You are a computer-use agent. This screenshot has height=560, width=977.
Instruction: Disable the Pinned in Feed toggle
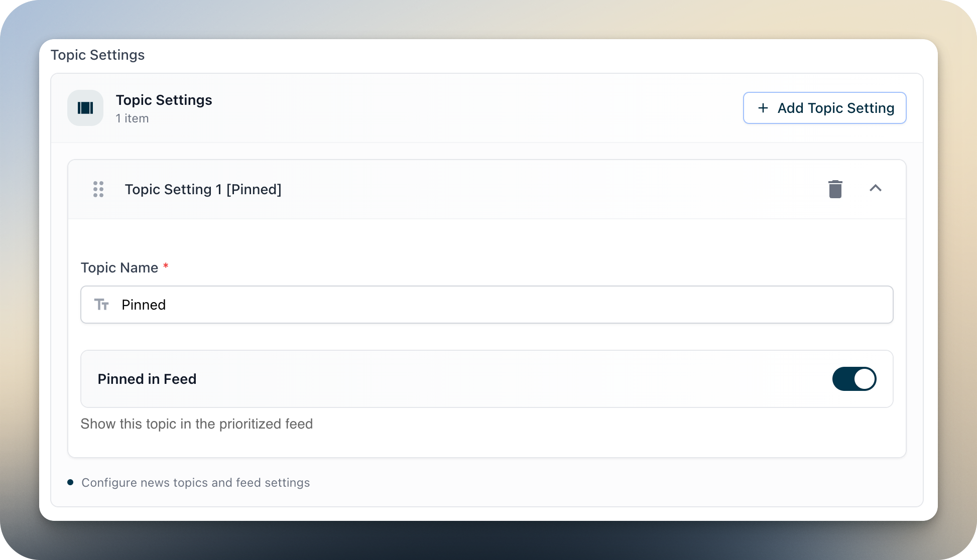click(854, 379)
